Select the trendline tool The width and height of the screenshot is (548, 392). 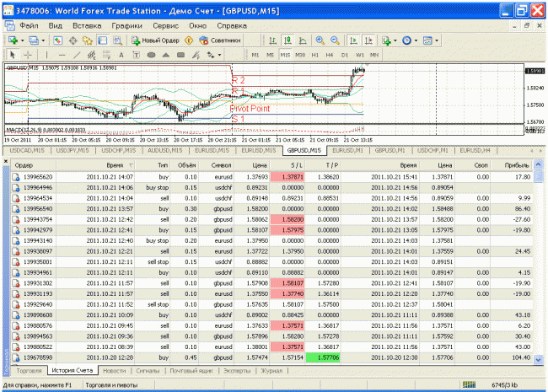[x=77, y=55]
